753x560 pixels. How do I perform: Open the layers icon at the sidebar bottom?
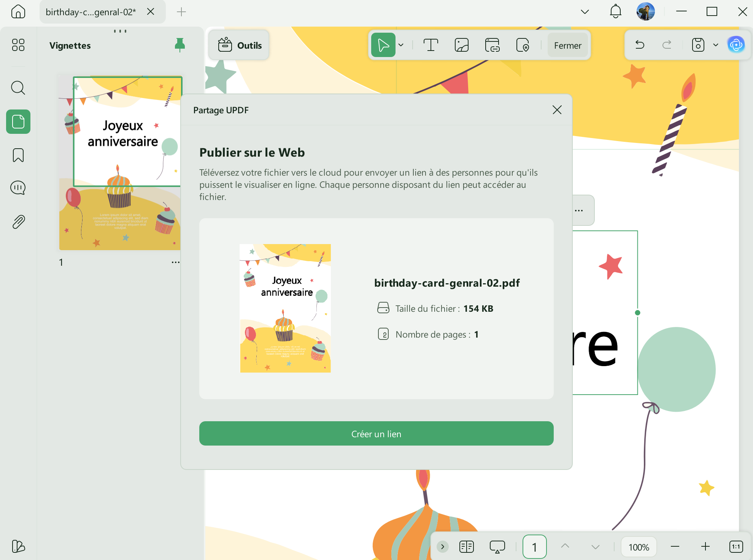tap(18, 546)
